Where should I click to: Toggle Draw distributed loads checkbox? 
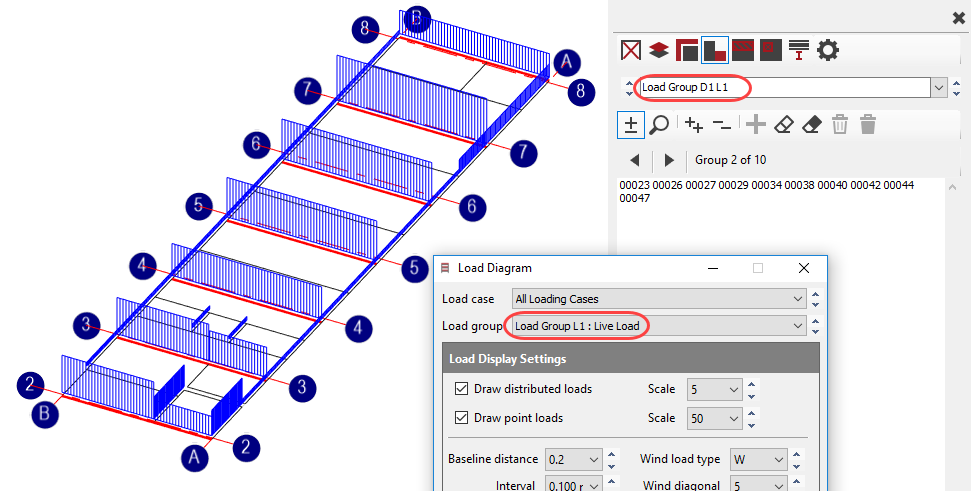click(x=461, y=389)
